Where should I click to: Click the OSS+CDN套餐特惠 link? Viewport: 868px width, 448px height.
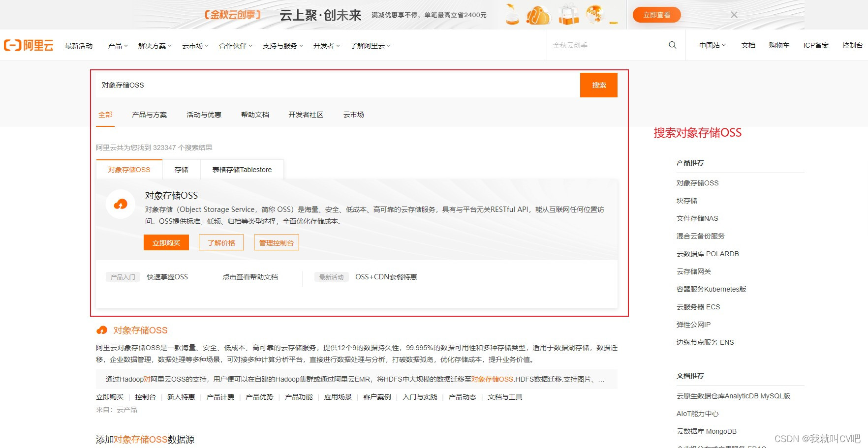(x=386, y=277)
